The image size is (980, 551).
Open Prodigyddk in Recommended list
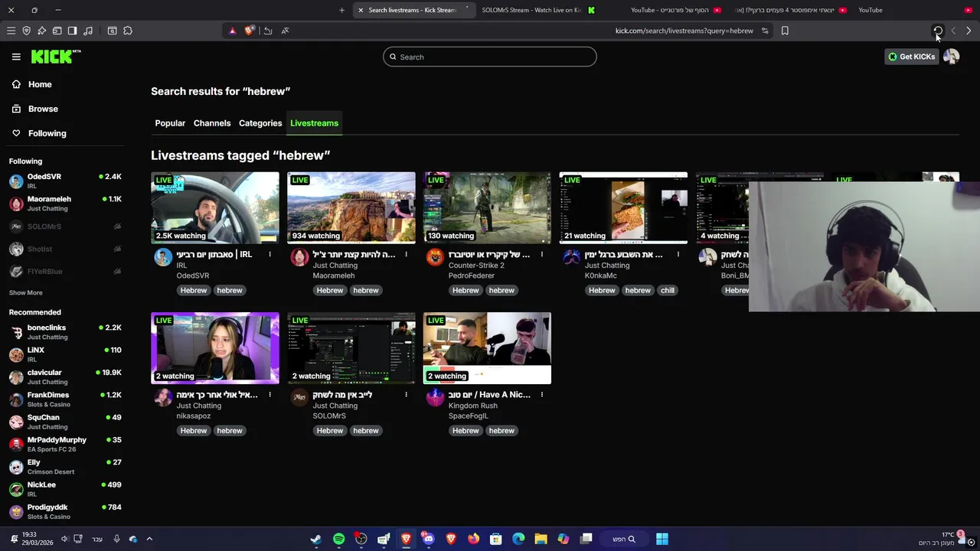65,511
